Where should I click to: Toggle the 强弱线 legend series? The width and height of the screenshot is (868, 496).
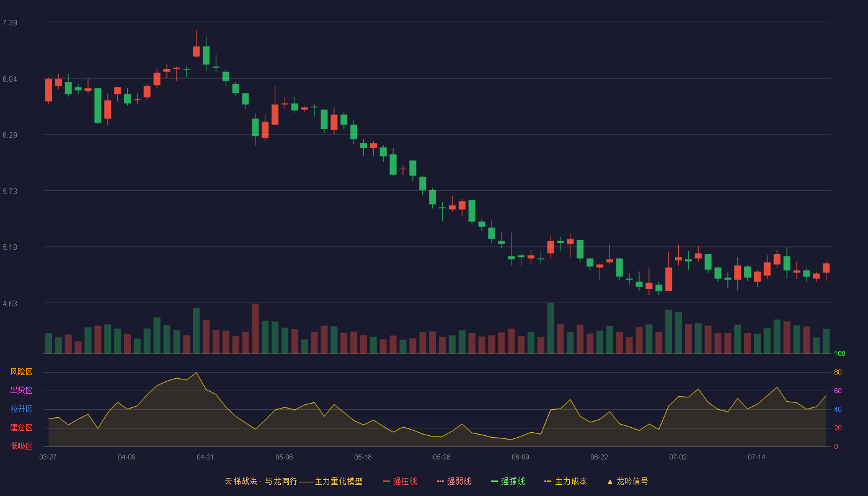[x=454, y=481]
